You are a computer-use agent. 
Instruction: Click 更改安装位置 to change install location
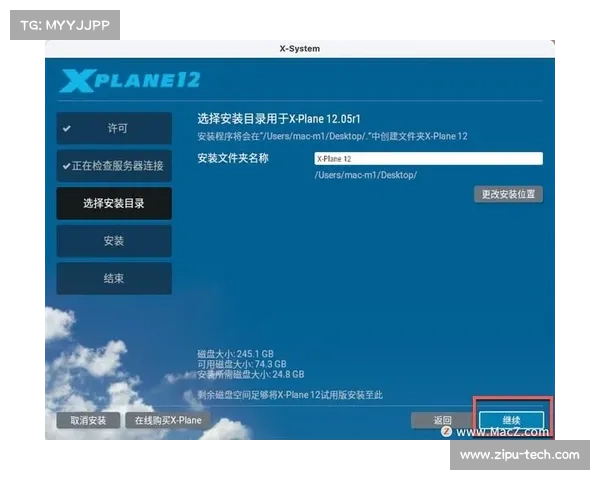coord(508,194)
